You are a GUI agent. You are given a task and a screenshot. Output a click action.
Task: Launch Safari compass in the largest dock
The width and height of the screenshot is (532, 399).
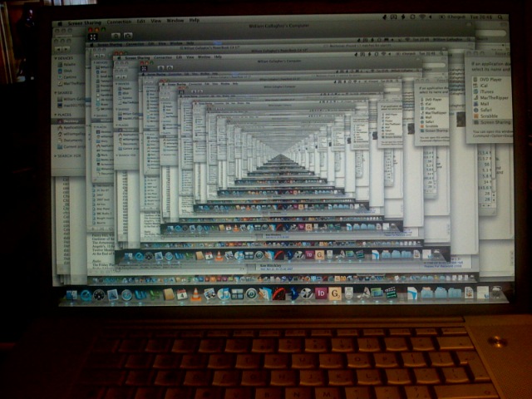(126, 295)
